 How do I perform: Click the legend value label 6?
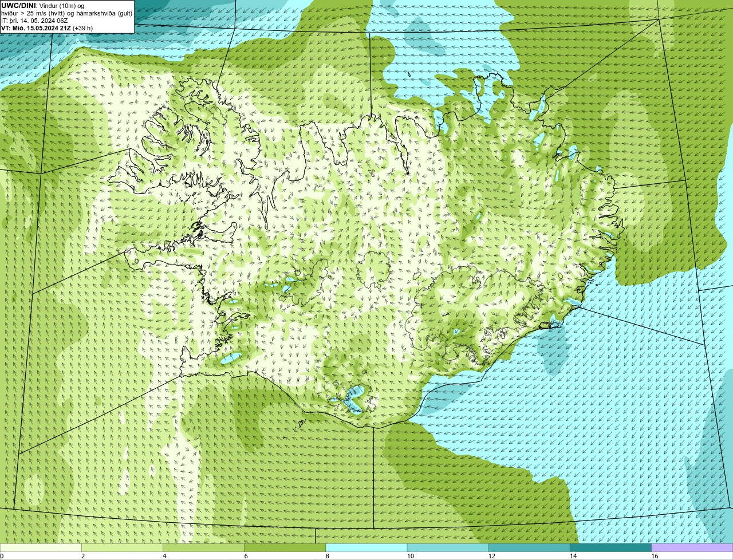coord(246,556)
